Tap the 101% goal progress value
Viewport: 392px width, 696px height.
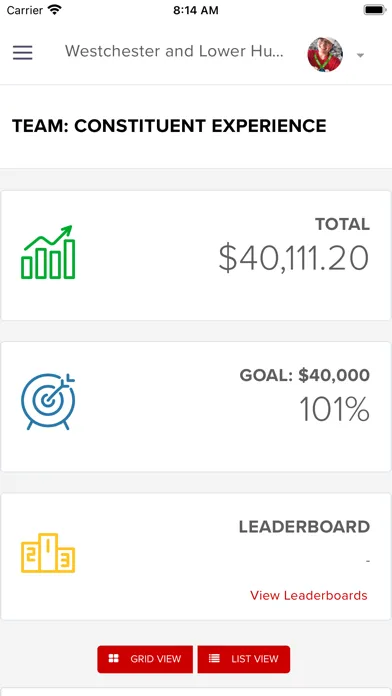click(334, 409)
